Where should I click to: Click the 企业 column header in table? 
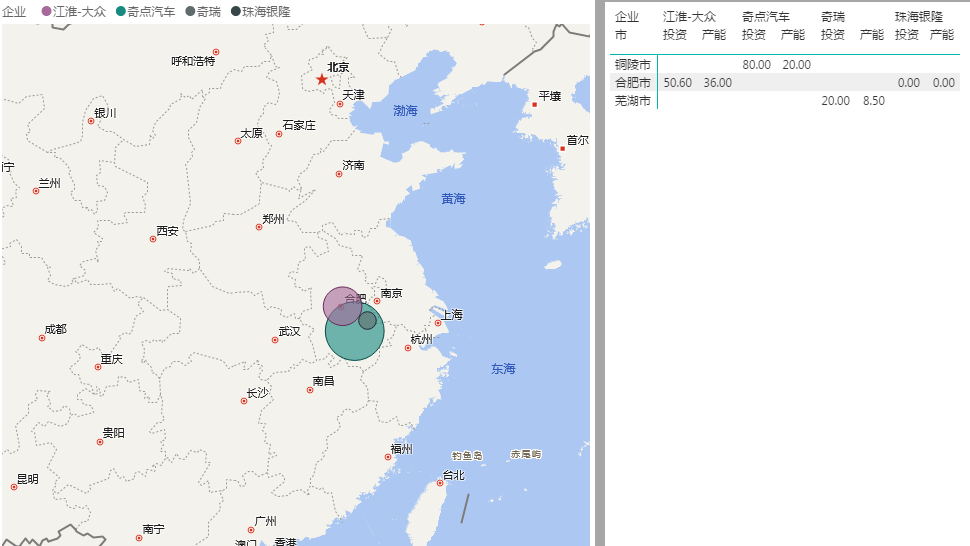coord(626,17)
